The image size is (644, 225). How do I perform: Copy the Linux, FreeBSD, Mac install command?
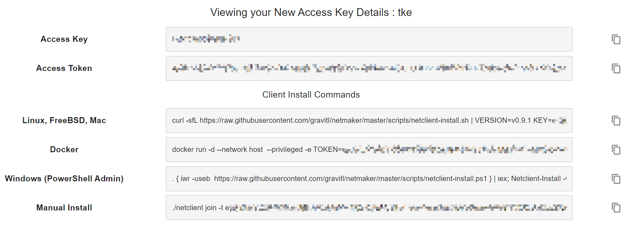(616, 121)
